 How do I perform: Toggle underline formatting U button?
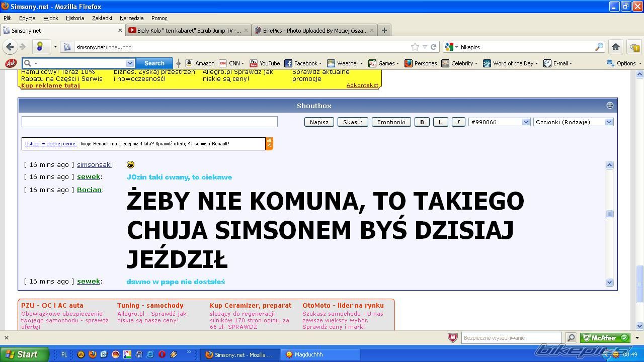pos(440,122)
